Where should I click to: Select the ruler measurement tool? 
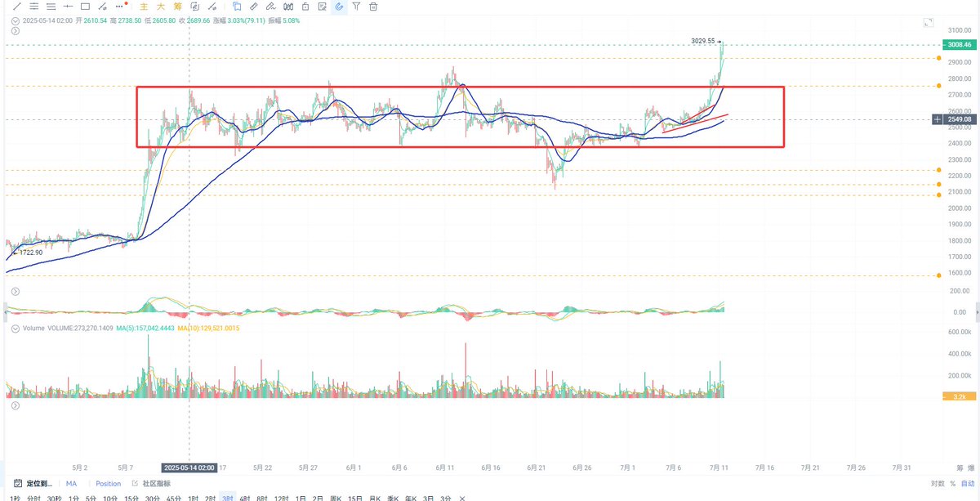click(254, 7)
